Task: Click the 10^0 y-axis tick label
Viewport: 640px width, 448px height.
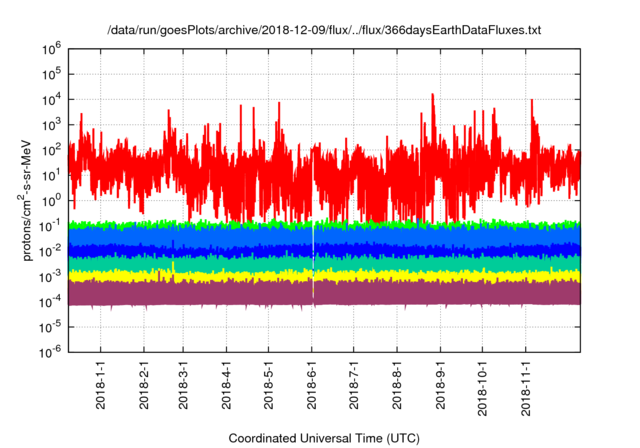Action: pos(51,201)
